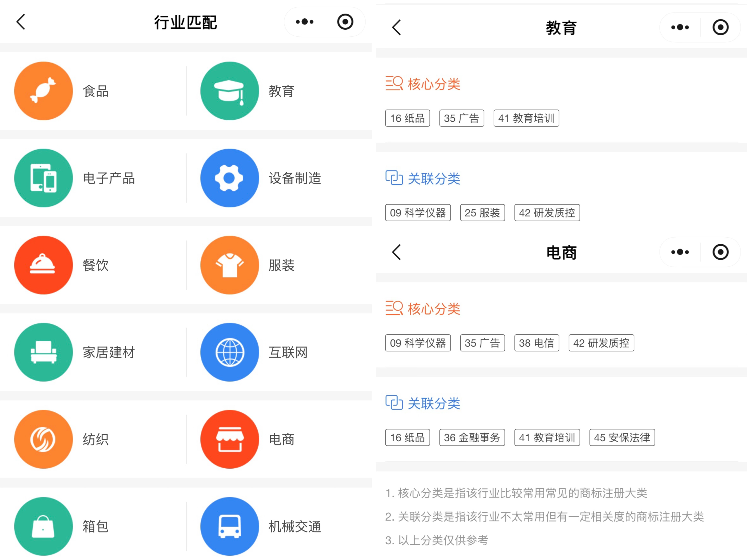
Task: Click the 服装 label in industry grid
Action: [x=282, y=265]
